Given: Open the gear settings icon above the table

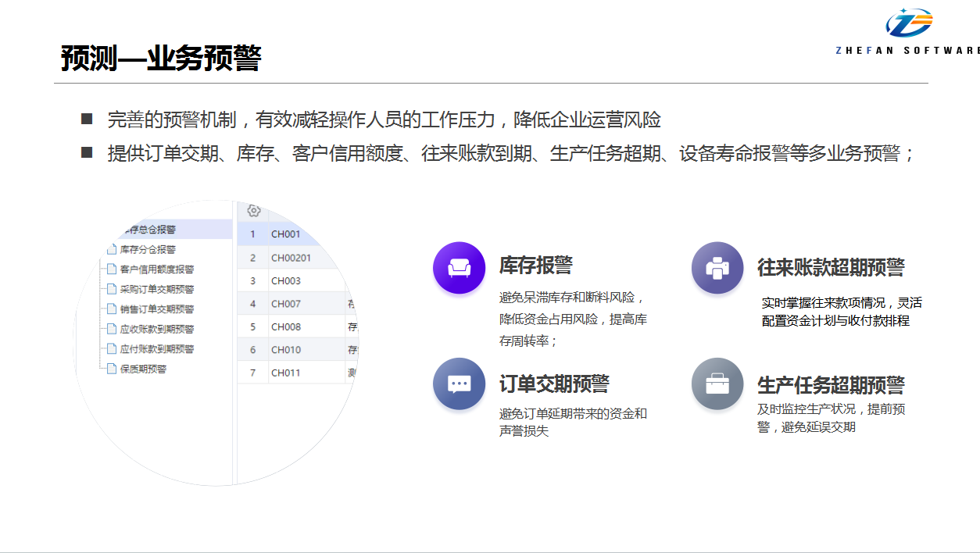Looking at the screenshot, I should coord(253,210).
